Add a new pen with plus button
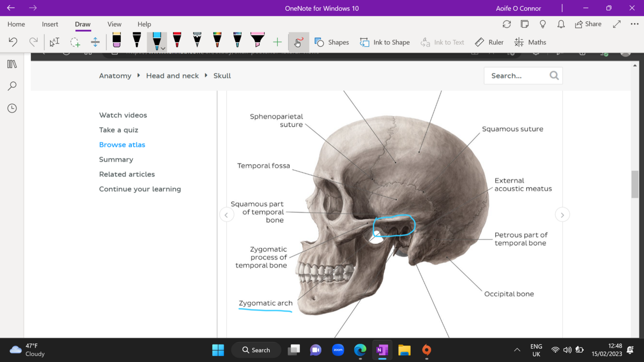 pos(277,42)
